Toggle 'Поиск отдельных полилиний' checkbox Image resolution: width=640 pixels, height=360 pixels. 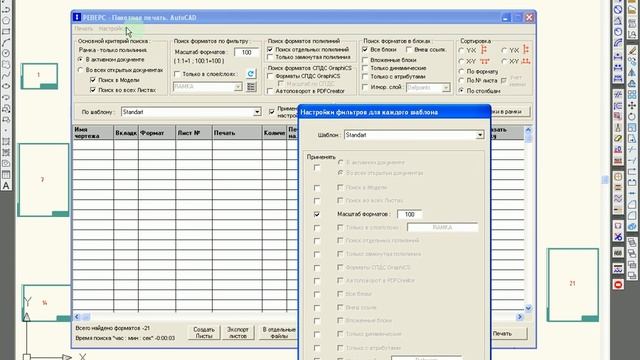point(270,49)
